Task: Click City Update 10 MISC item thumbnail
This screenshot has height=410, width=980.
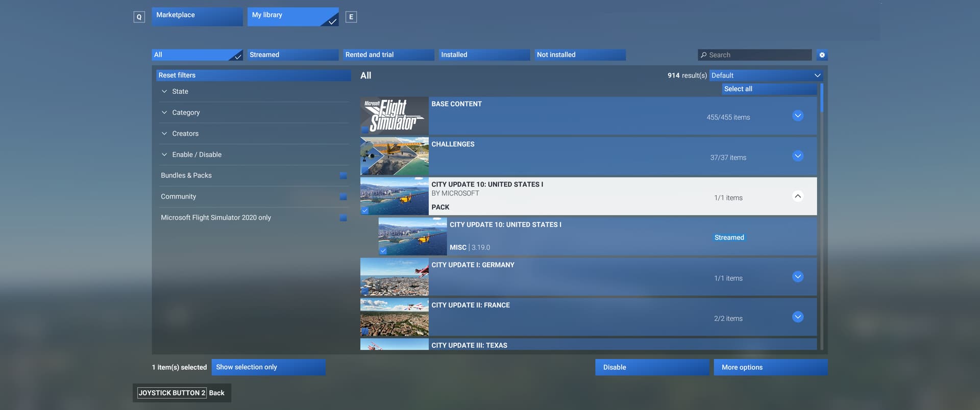Action: pyautogui.click(x=412, y=237)
